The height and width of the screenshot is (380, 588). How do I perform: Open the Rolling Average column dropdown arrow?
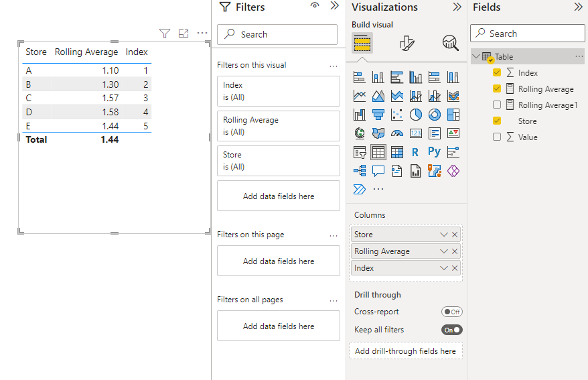444,251
